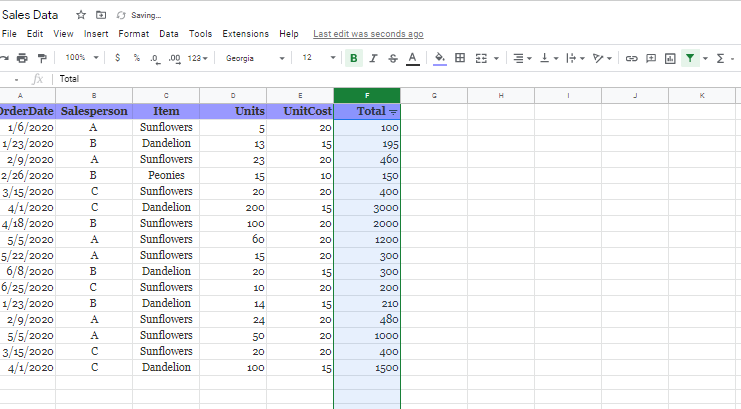Viewport: 741px width, 409px height.
Task: Format as percent
Action: (x=137, y=58)
